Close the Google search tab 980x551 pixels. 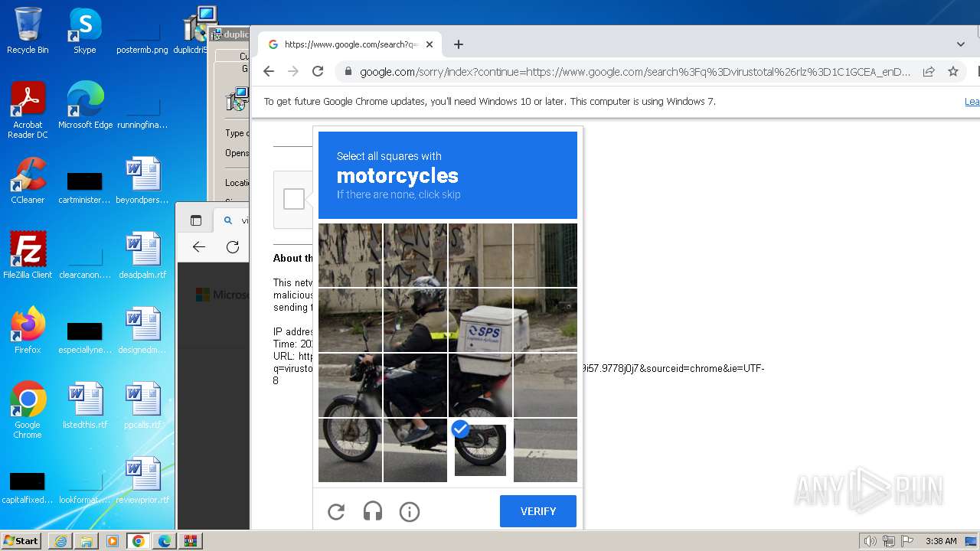[x=430, y=44]
